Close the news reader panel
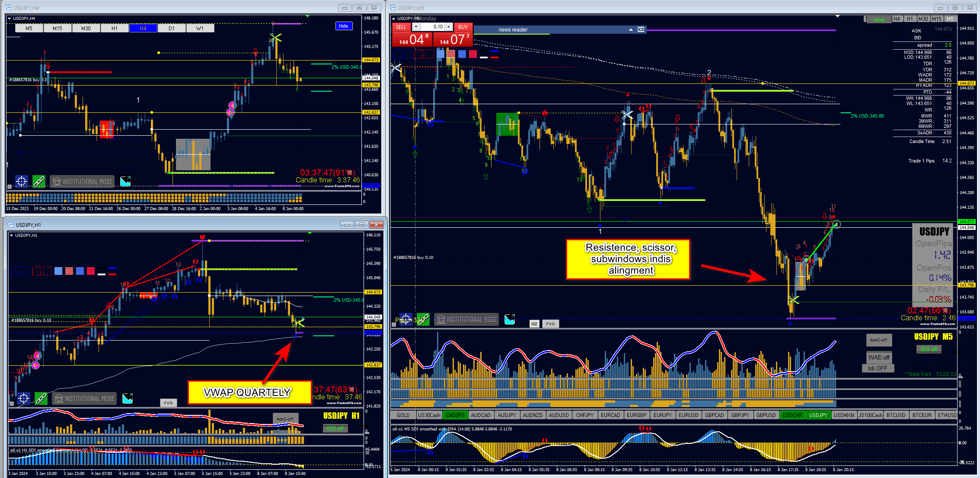The height and width of the screenshot is (478, 980). 641,29
